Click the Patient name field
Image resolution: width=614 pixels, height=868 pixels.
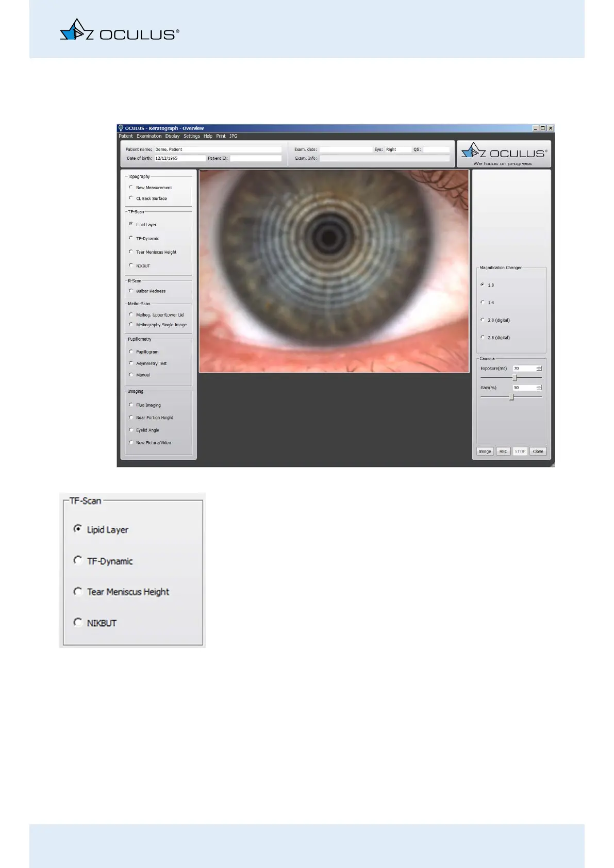coord(218,149)
